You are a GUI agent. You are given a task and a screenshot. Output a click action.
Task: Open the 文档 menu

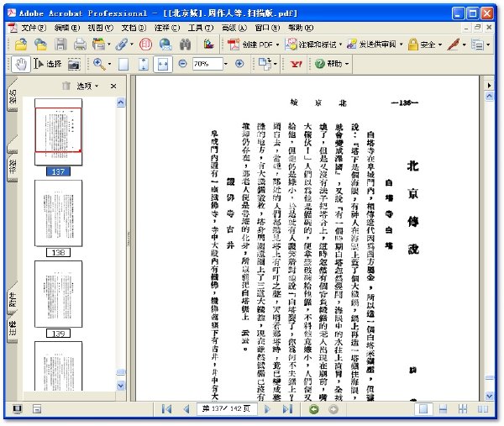coord(134,28)
